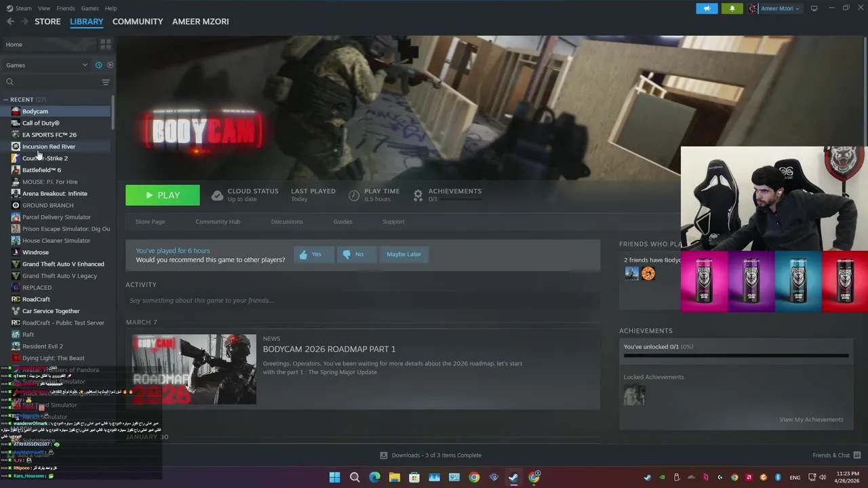Open Windows taskbar search
This screenshot has height=488, width=868.
pyautogui.click(x=355, y=477)
